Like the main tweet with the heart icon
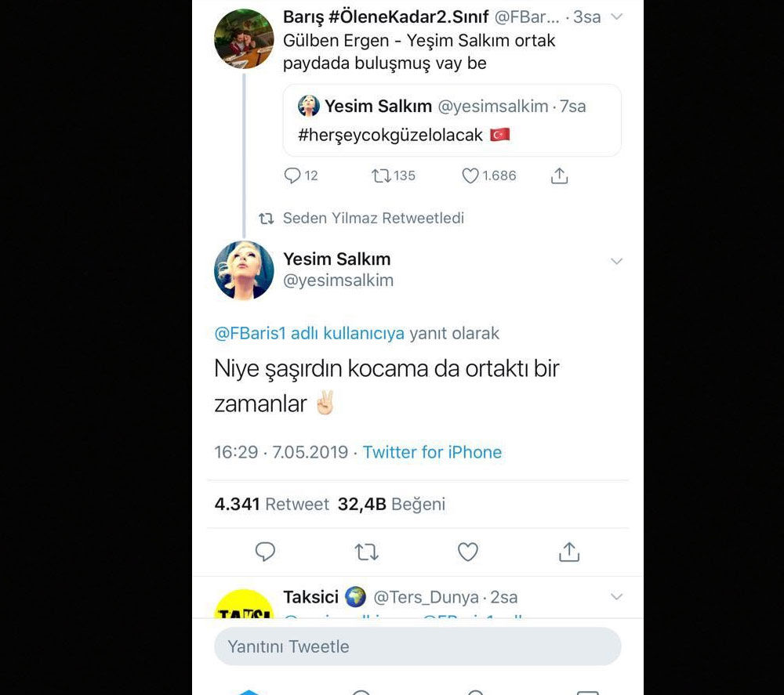The width and height of the screenshot is (784, 695). (x=468, y=552)
